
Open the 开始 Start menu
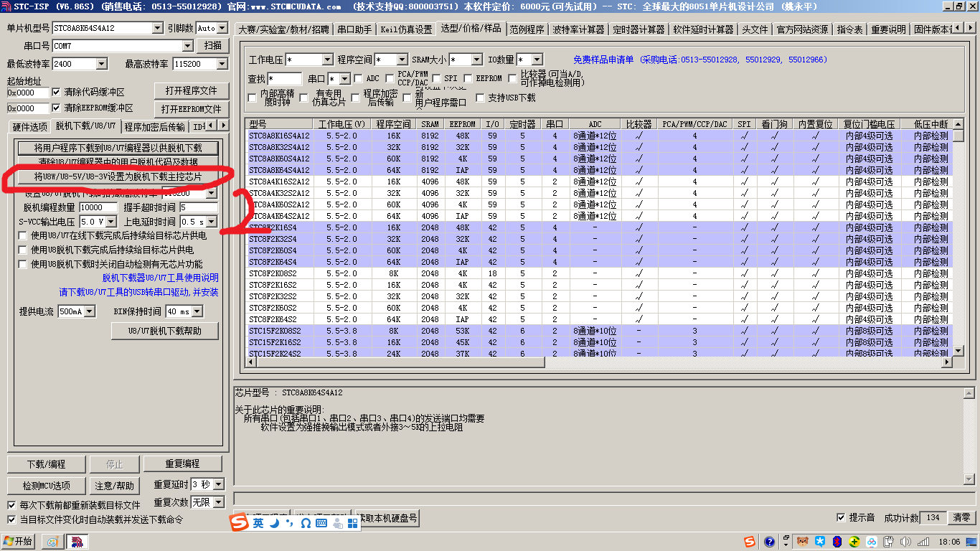click(19, 542)
